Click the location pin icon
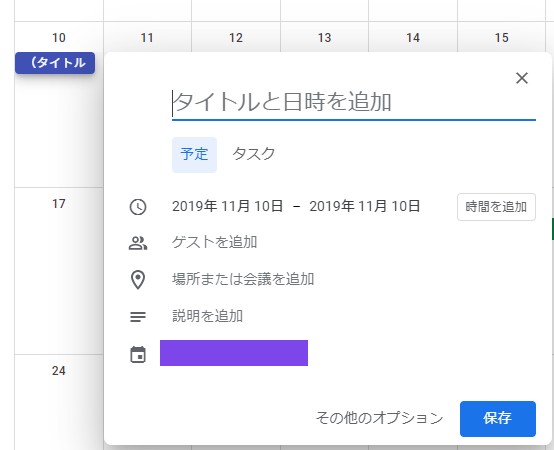 [138, 280]
